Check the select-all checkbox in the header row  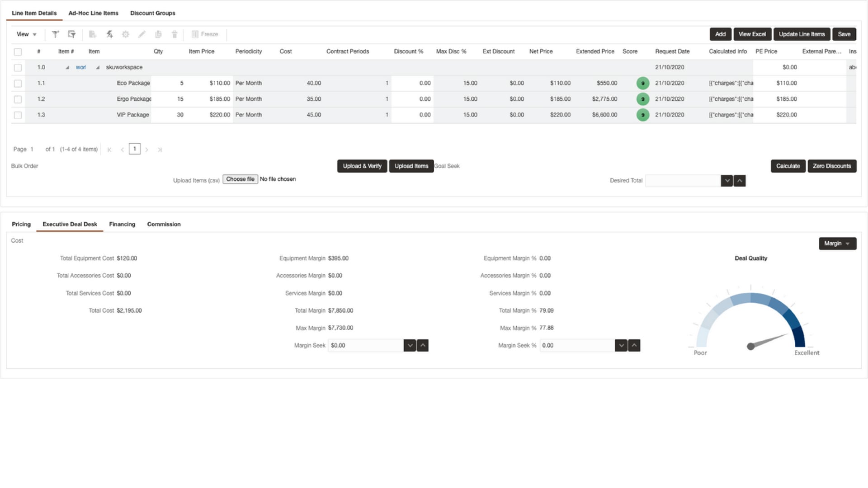click(18, 52)
